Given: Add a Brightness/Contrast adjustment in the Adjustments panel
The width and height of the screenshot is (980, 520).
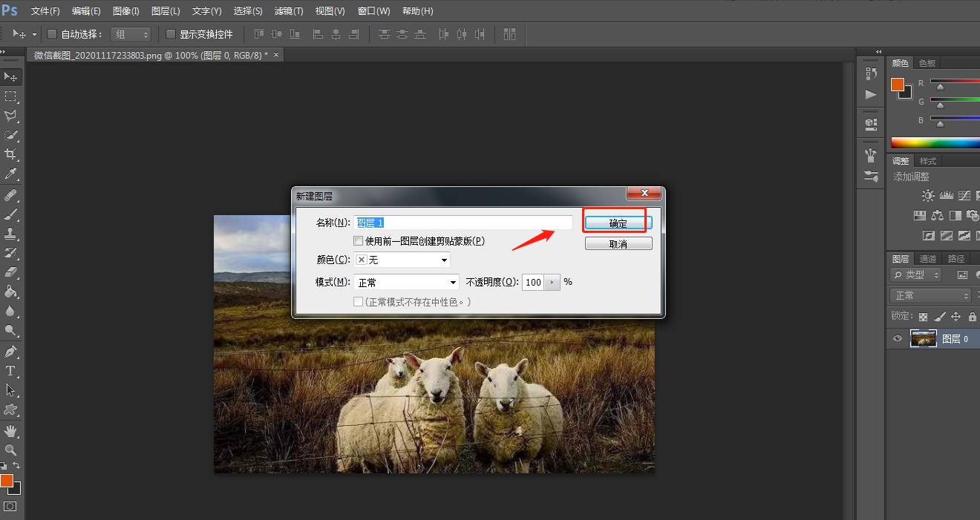Looking at the screenshot, I should [927, 195].
